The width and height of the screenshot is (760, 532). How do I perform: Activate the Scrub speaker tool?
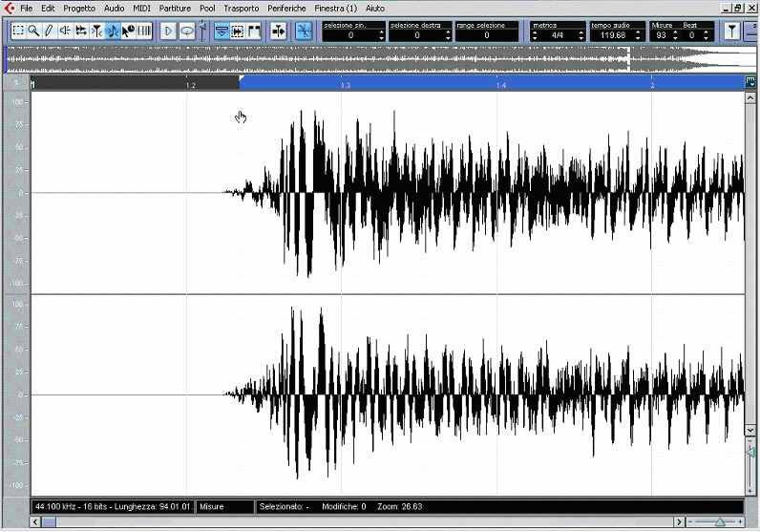tap(65, 31)
